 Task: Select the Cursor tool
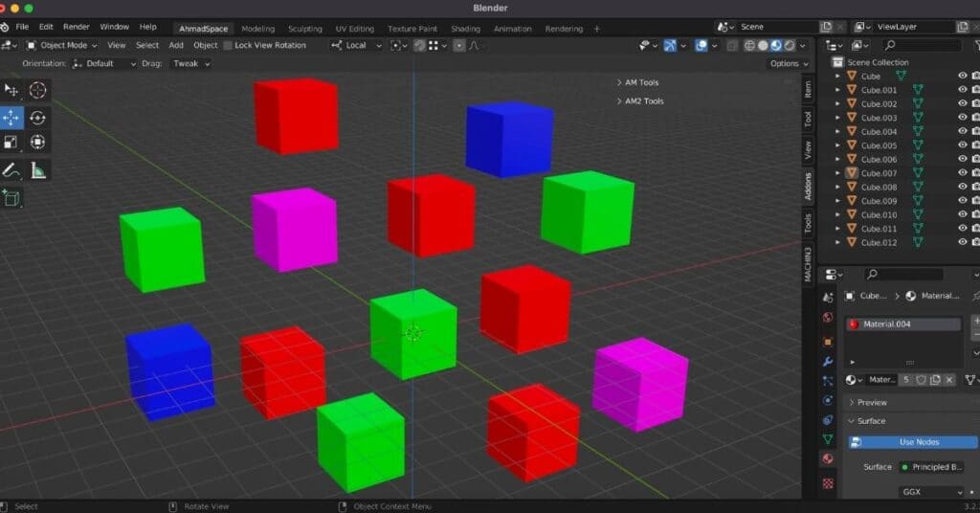(37, 90)
